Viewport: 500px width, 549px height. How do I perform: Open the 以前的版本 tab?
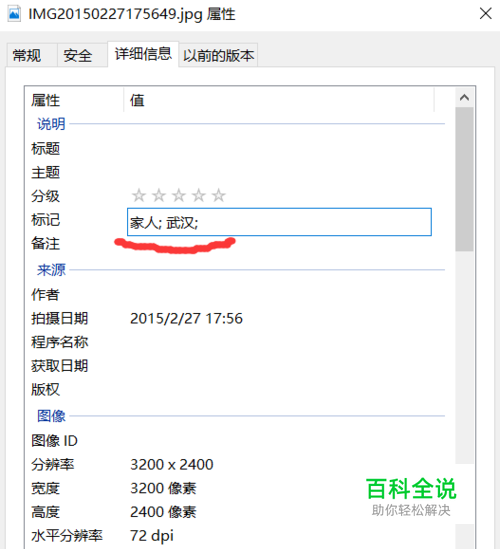click(x=218, y=55)
